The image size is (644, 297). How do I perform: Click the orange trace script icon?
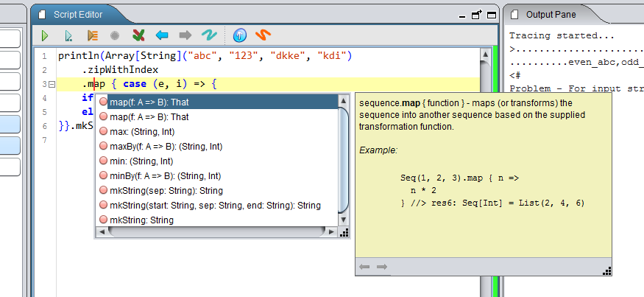93,36
